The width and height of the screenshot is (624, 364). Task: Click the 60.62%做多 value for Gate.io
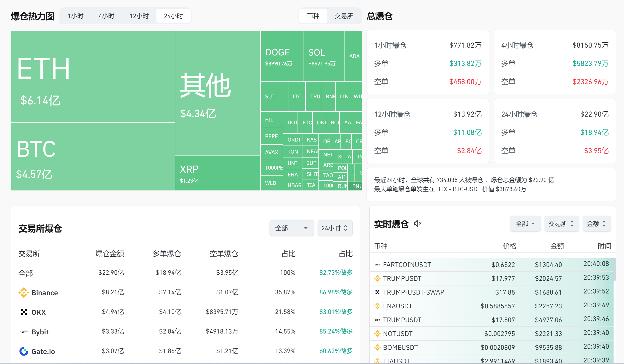click(336, 351)
